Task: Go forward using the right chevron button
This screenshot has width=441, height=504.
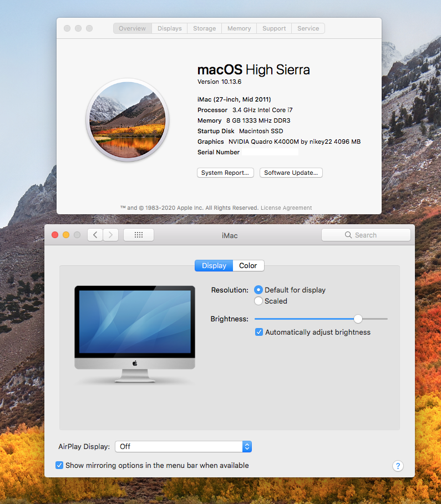Action: coord(110,235)
